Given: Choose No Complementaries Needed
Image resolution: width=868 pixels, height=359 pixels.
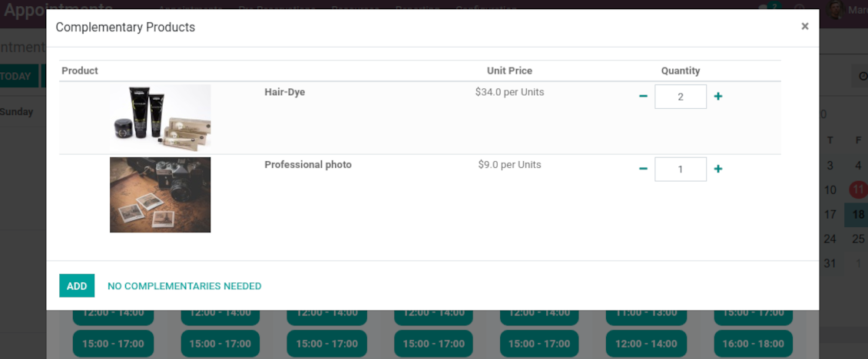Looking at the screenshot, I should pyautogui.click(x=184, y=286).
